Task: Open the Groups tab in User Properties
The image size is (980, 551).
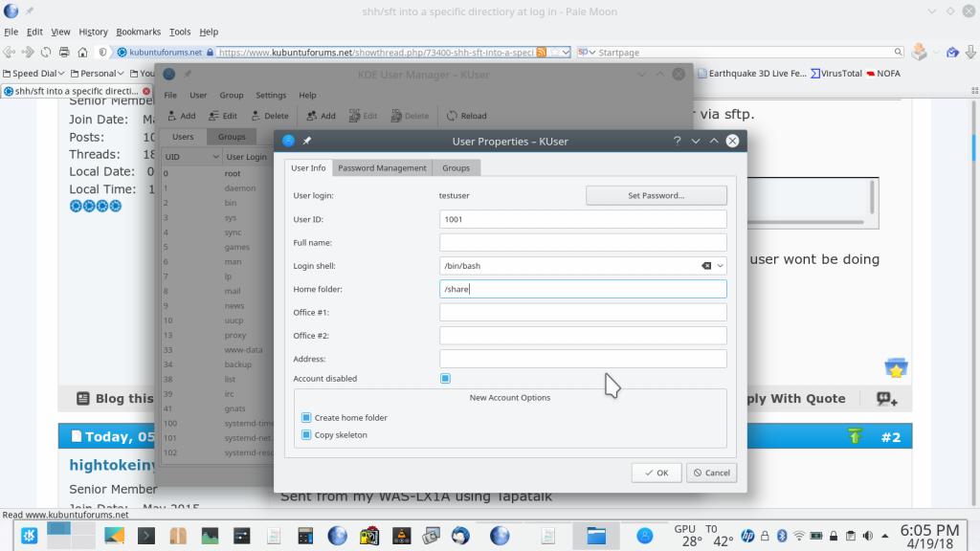Action: [x=456, y=167]
